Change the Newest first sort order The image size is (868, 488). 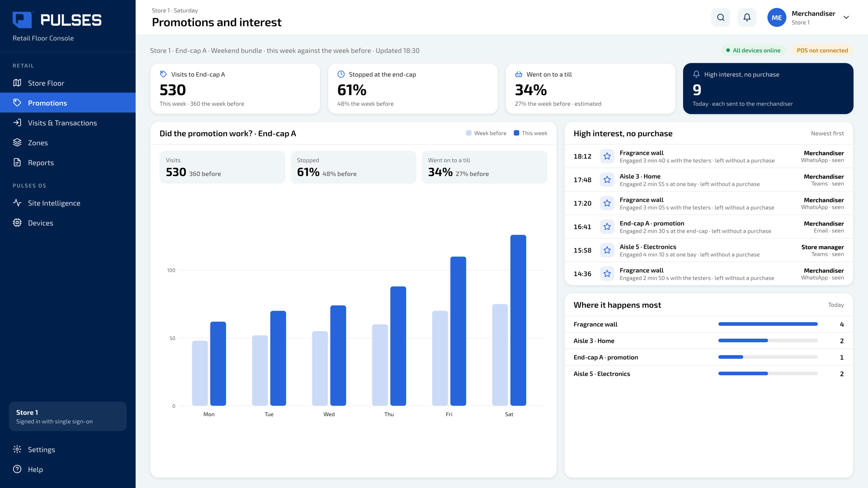point(827,133)
